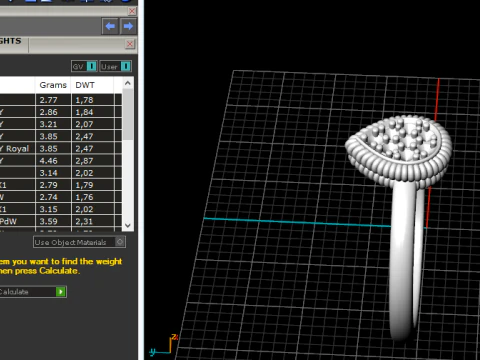Toggle the GV units switch
480x360 pixels.
click(x=84, y=66)
